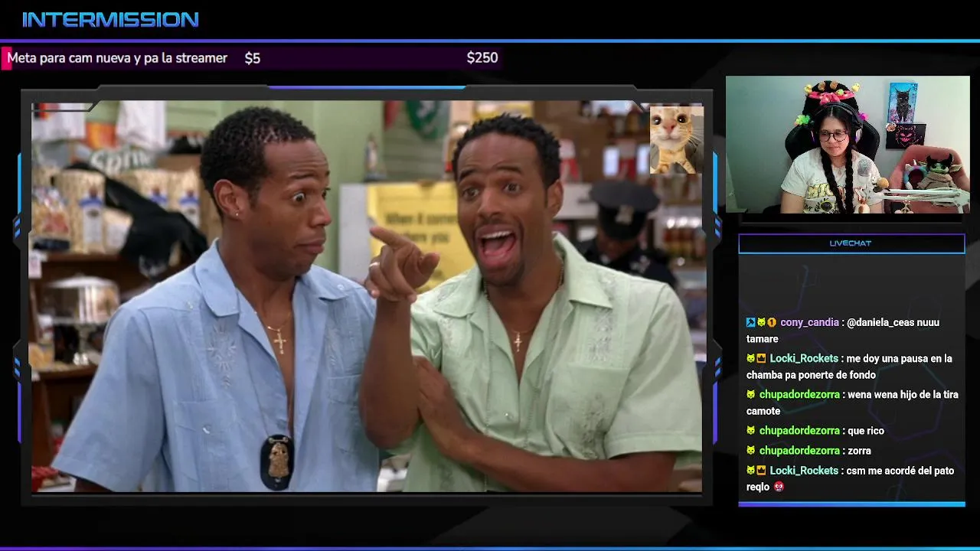This screenshot has width=980, height=551.
Task: Click the cat badge next to cony_candia
Action: pyautogui.click(x=762, y=322)
